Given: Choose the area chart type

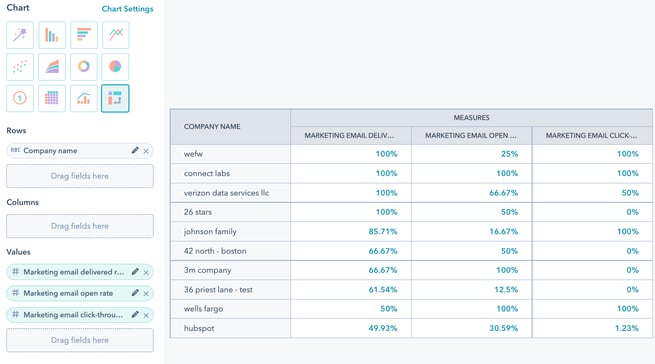Looking at the screenshot, I should click(x=52, y=67).
